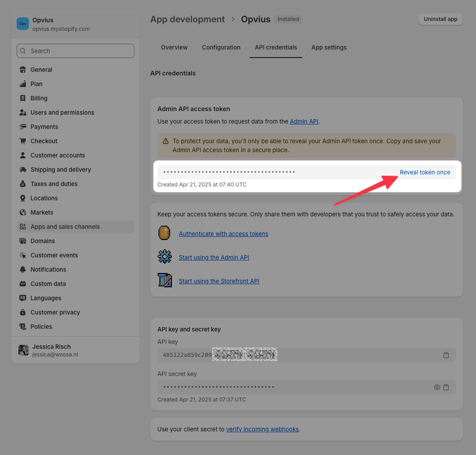Click "Created Apr 21, 2025 at 07:37 UTC"

click(x=201, y=400)
